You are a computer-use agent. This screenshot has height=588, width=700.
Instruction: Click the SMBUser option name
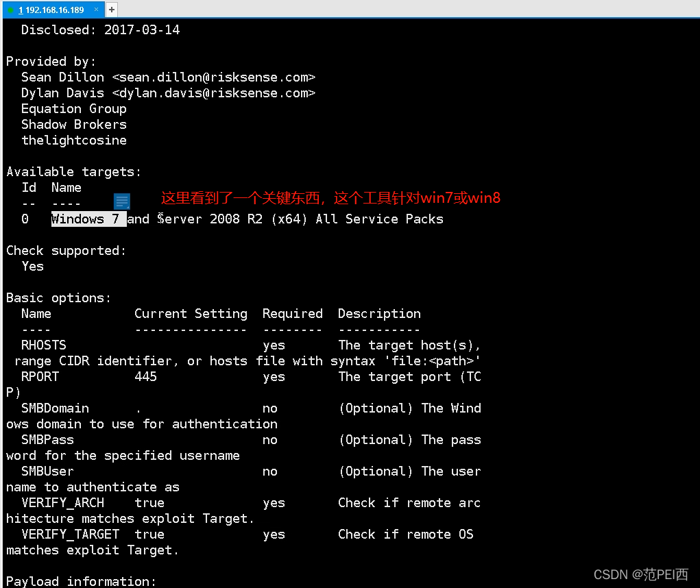click(x=47, y=471)
